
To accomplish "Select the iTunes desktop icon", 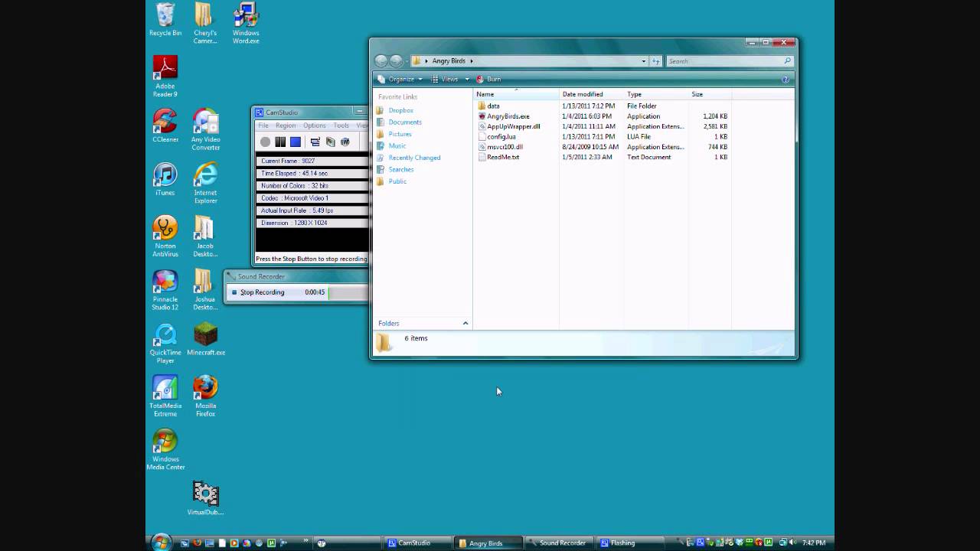I will pyautogui.click(x=165, y=180).
